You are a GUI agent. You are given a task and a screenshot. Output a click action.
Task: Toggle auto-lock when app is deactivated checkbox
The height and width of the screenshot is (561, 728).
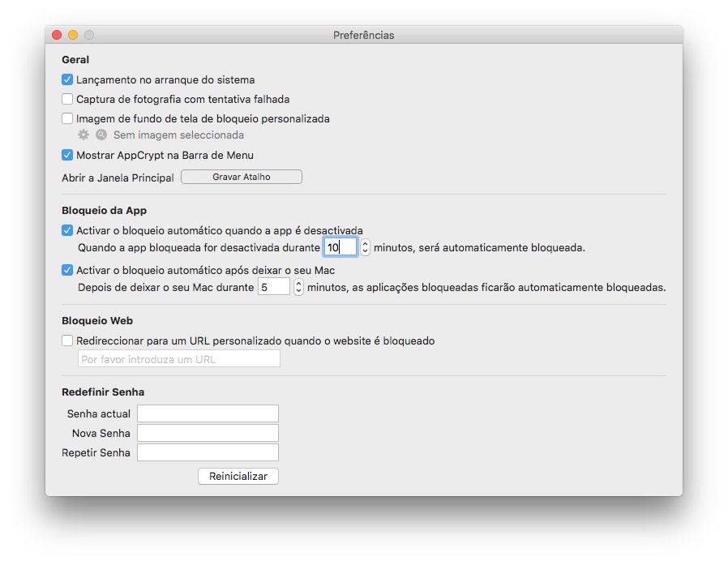(67, 230)
